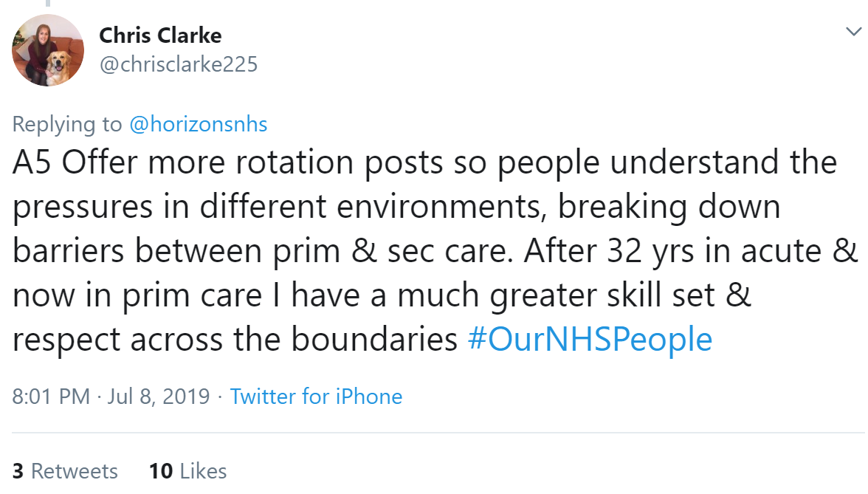868x494 pixels.
Task: Open the tweet options chevron menu
Action: click(x=854, y=32)
